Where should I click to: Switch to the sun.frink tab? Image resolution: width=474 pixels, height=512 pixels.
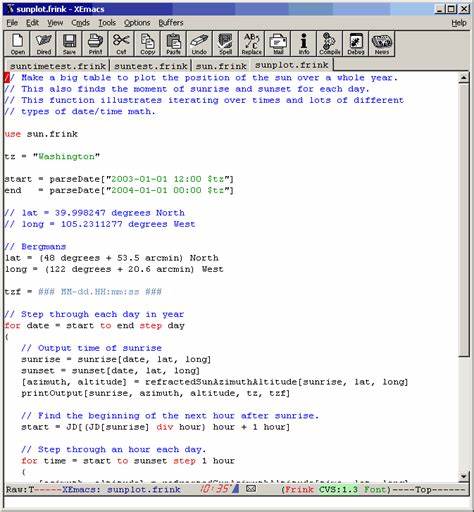pyautogui.click(x=221, y=66)
